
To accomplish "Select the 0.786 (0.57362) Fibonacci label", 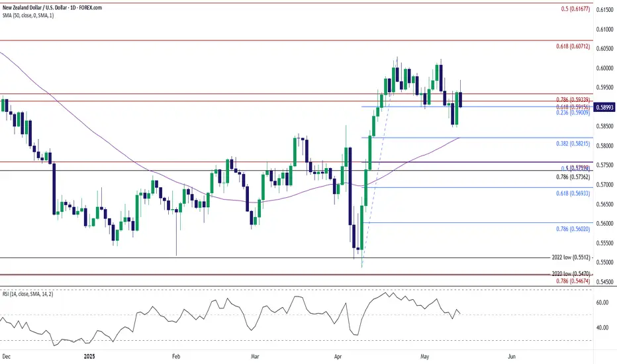I will (573, 177).
